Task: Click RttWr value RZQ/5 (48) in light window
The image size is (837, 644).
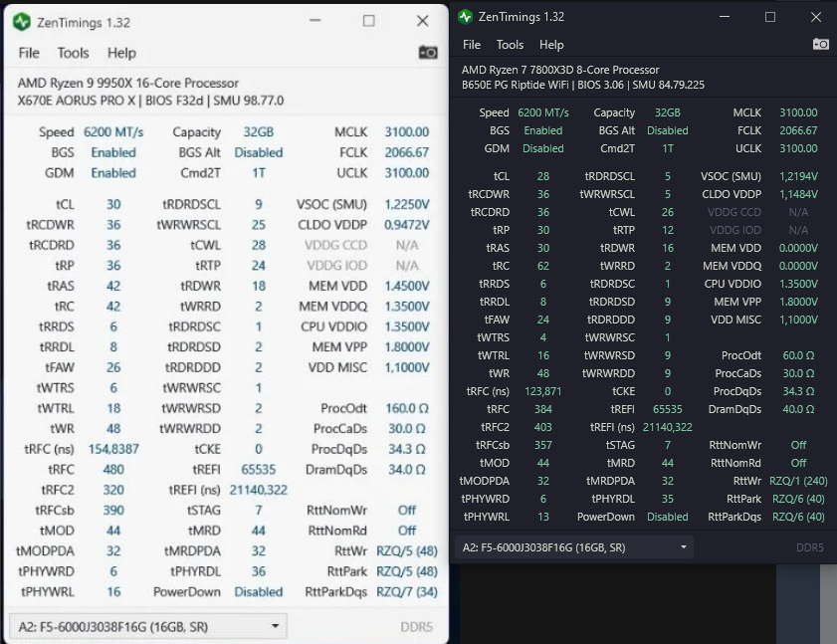Action: [x=407, y=551]
